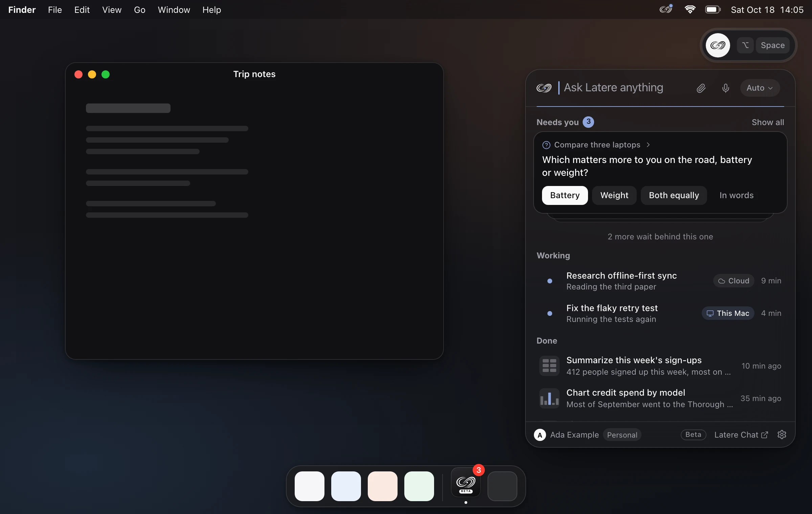Click the mint green dock app icon
Image resolution: width=812 pixels, height=514 pixels.
point(419,486)
